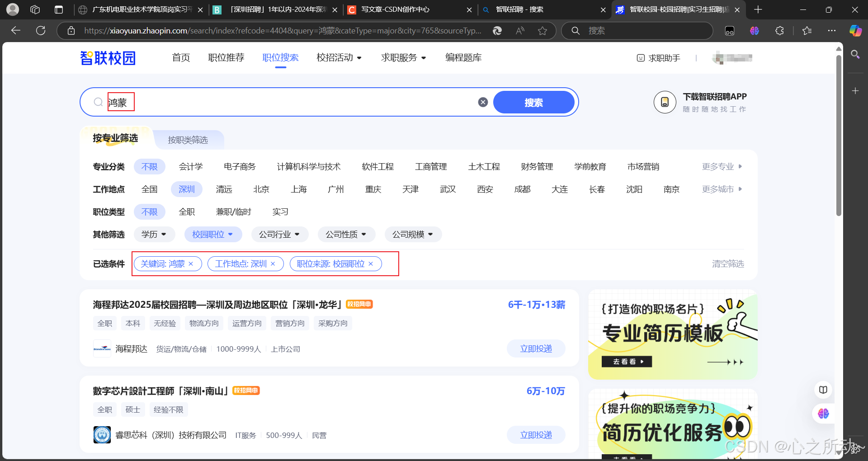Expand the 校园职位 dropdown

tap(213, 234)
